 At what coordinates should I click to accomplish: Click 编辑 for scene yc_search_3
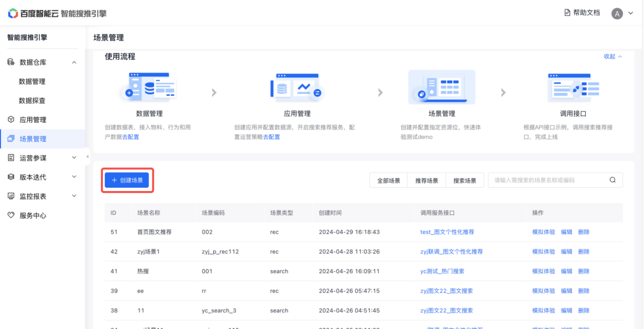pyautogui.click(x=567, y=310)
